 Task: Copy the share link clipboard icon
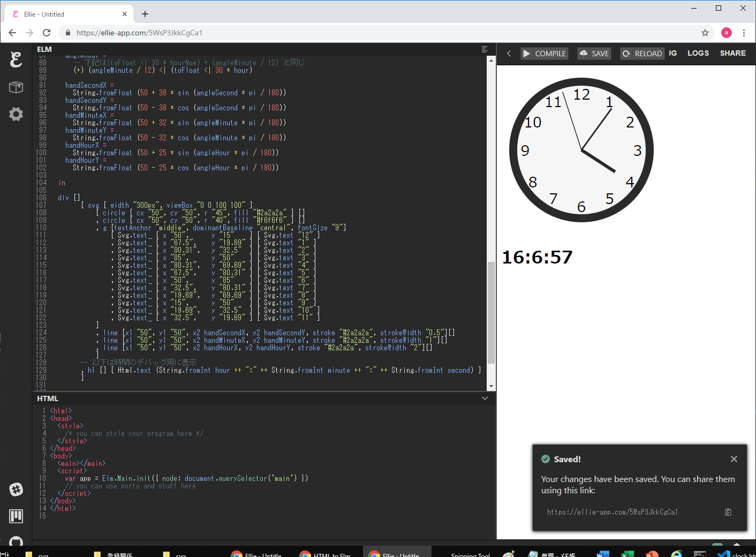point(728,512)
